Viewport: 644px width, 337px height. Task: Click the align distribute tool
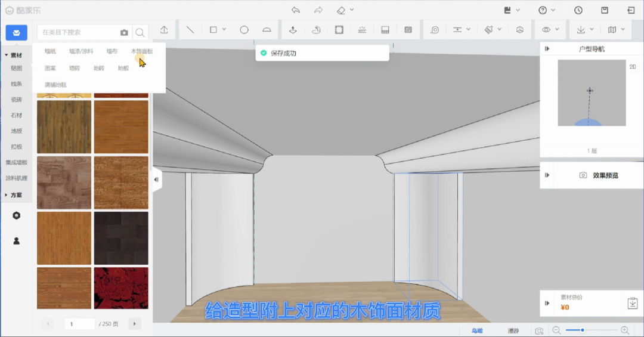tap(457, 30)
